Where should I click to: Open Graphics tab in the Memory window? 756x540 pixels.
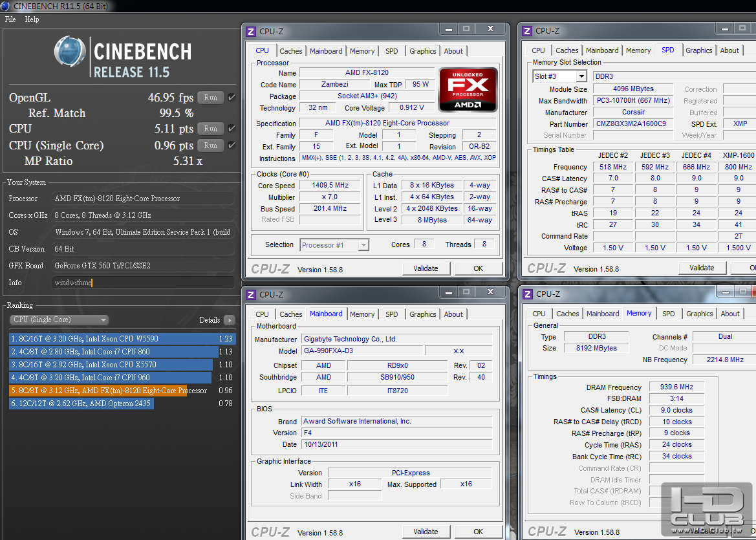699,314
